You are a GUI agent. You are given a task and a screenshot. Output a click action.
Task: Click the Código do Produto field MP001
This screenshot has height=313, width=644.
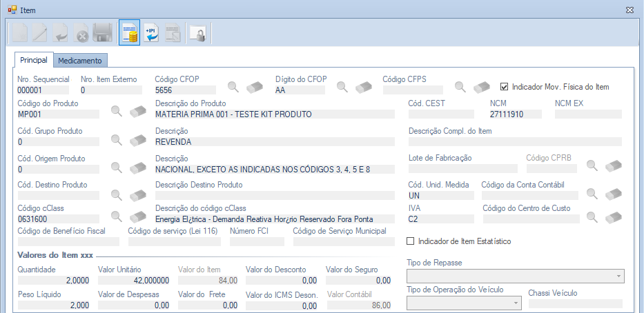[58, 114]
